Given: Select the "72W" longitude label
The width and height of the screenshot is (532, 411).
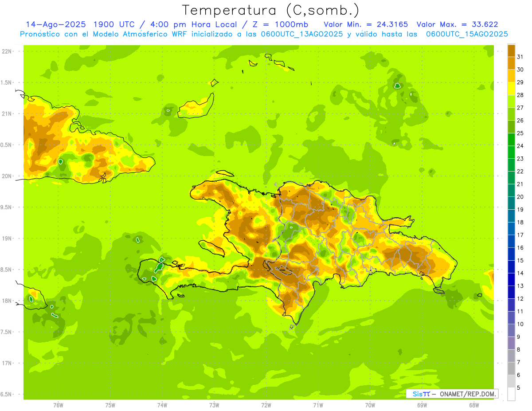Looking at the screenshot, I should click(266, 405).
